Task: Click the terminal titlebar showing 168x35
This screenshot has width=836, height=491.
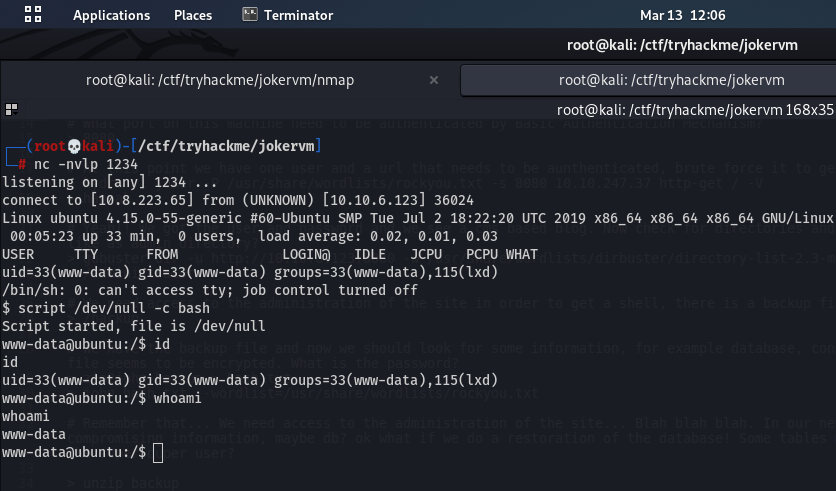Action: click(695, 110)
